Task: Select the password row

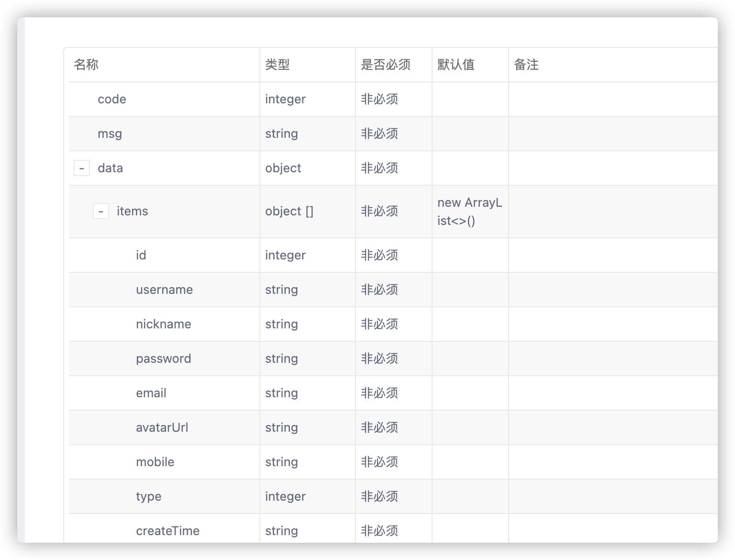Action: pyautogui.click(x=164, y=358)
